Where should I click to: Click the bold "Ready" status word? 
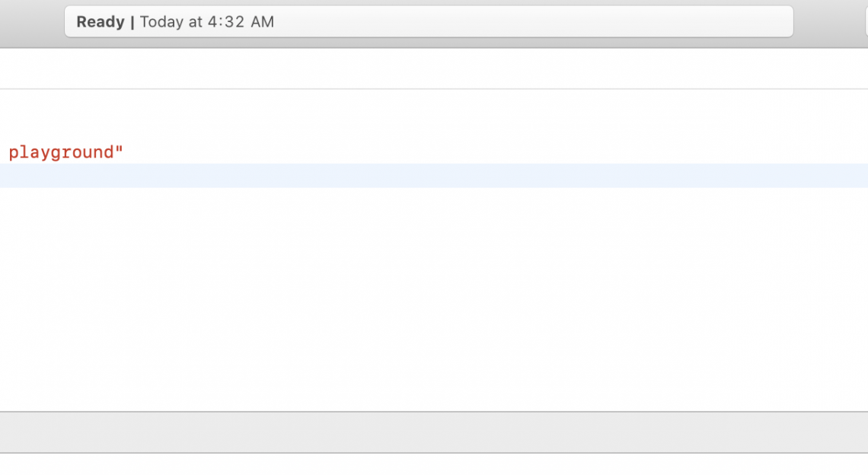tap(100, 22)
